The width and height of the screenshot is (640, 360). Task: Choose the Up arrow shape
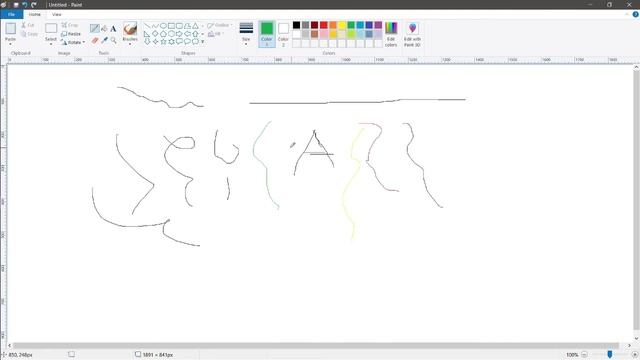[196, 33]
